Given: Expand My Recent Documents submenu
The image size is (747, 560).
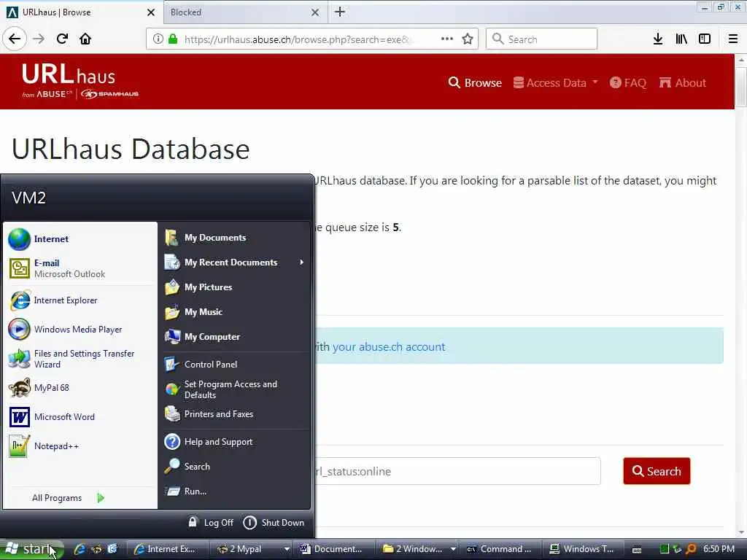Looking at the screenshot, I should coord(233,262).
